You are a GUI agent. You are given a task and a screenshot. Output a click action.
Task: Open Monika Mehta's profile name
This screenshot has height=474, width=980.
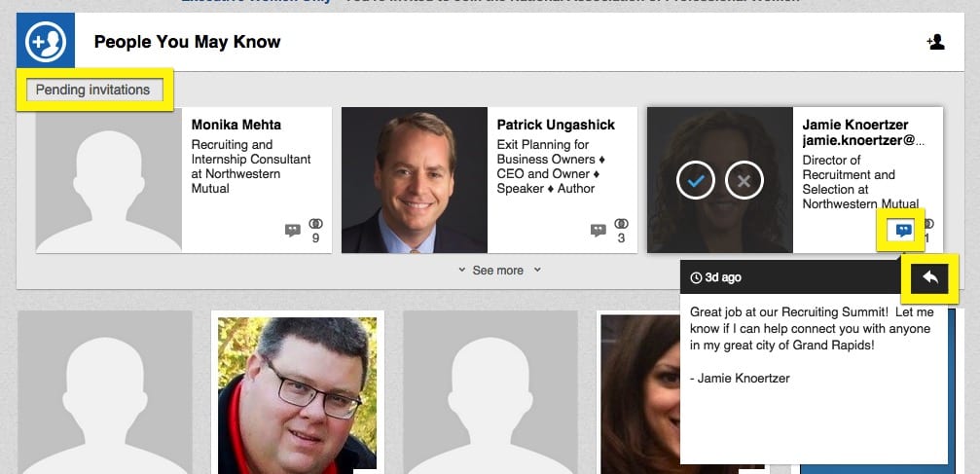(236, 125)
